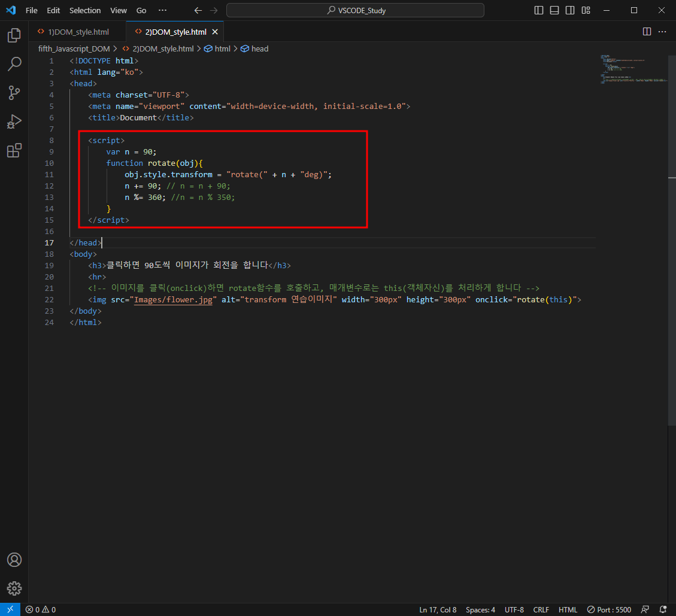Click the <html lang="ko"> line
The width and height of the screenshot is (676, 616).
pos(106,72)
